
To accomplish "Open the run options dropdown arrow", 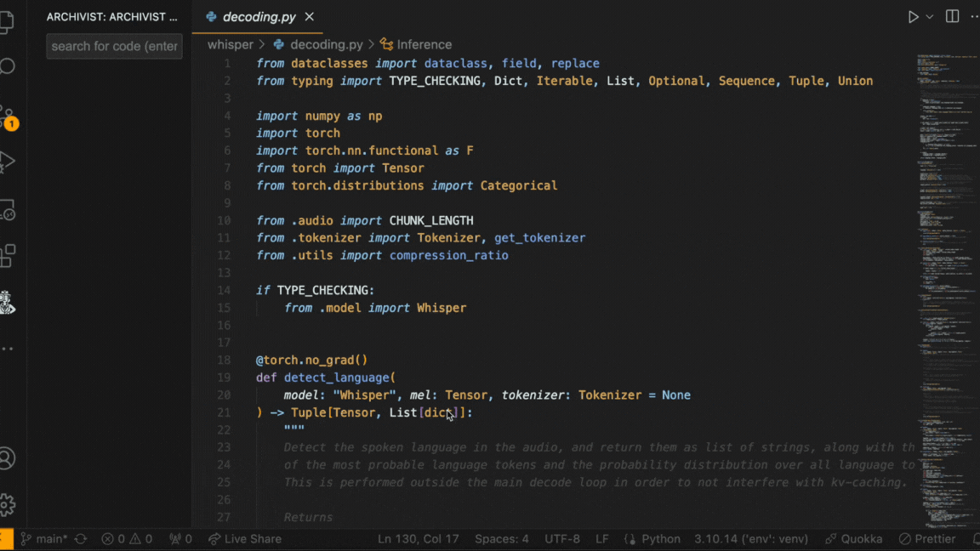I will pos(929,17).
